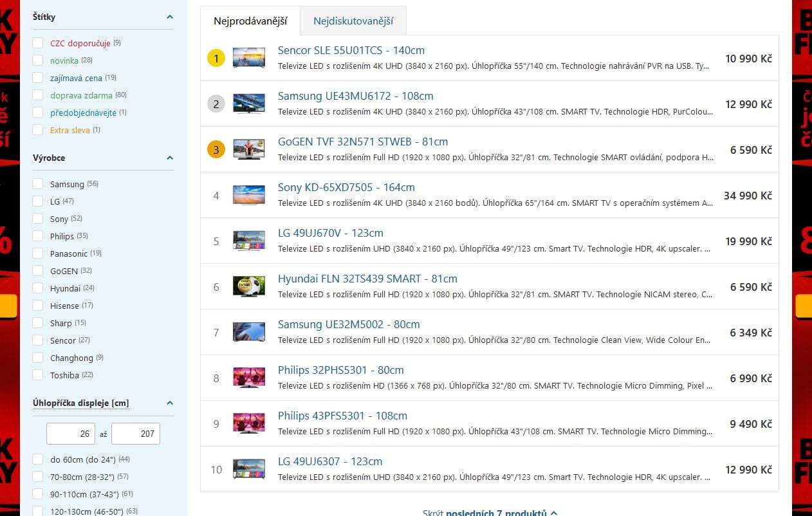Click the Sencor SLE 55U01TCS product thumbnail
Viewport: 812px width, 516px height.
[248, 58]
